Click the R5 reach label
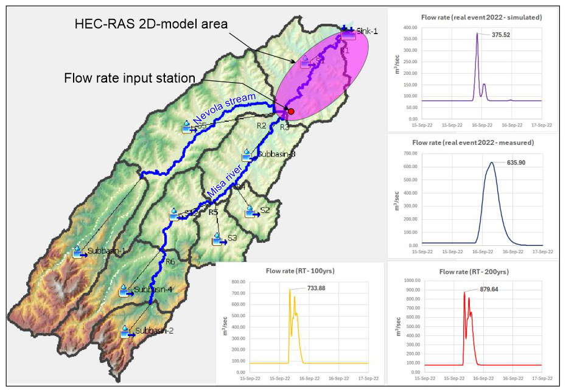Image resolution: width=566 pixels, height=392 pixels. tap(213, 212)
